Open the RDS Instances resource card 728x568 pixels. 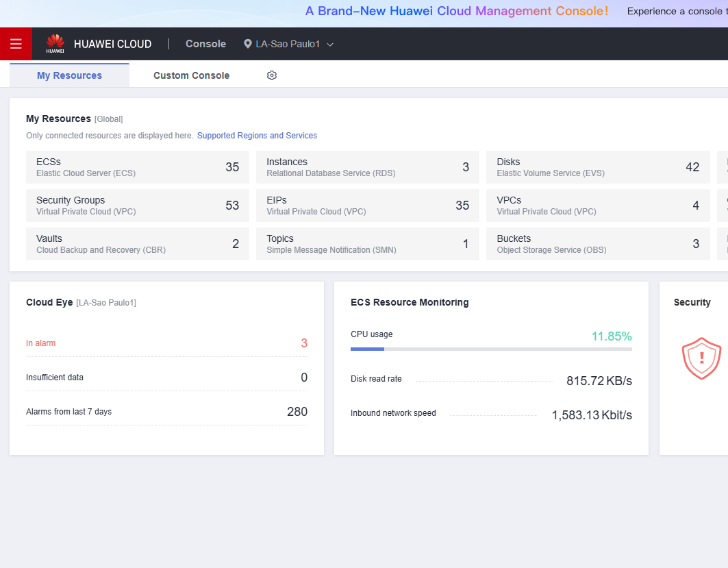368,167
